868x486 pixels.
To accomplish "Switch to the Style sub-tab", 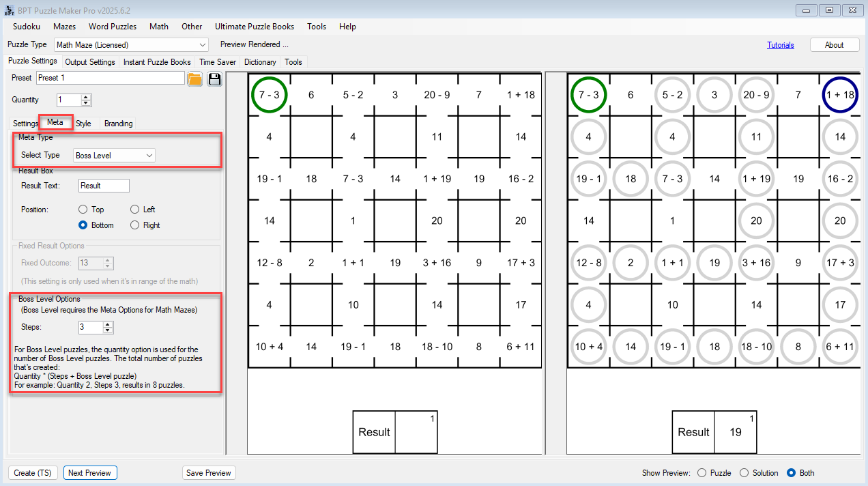I will pyautogui.click(x=83, y=124).
